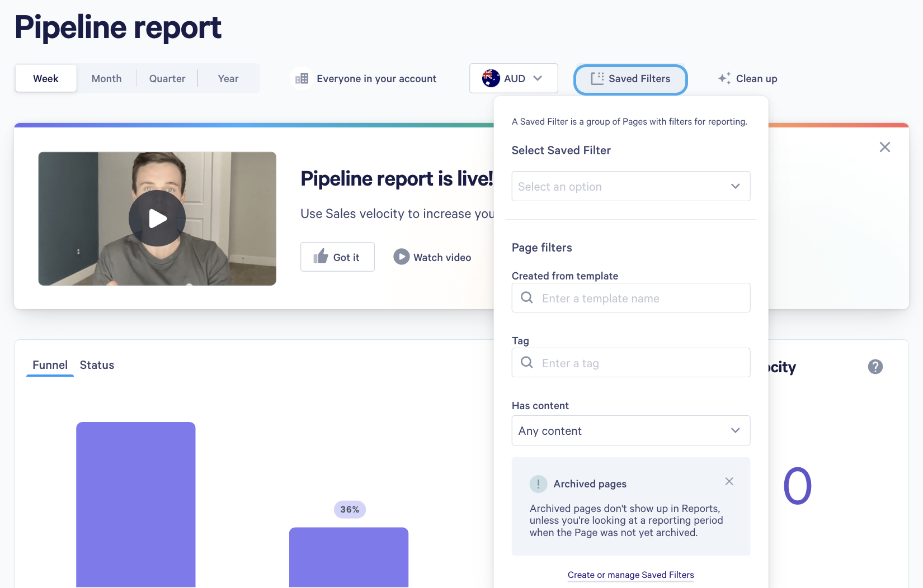Play the Pipeline report intro video

tap(157, 219)
